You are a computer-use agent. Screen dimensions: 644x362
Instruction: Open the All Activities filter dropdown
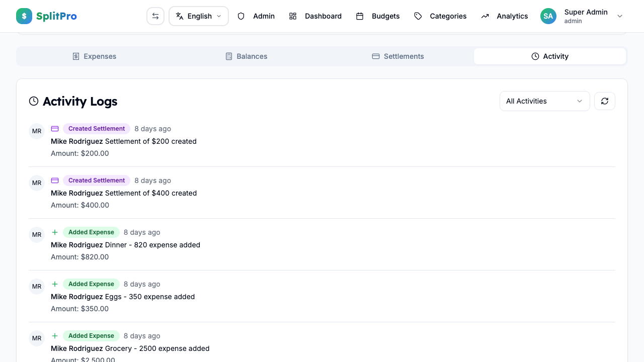(544, 101)
